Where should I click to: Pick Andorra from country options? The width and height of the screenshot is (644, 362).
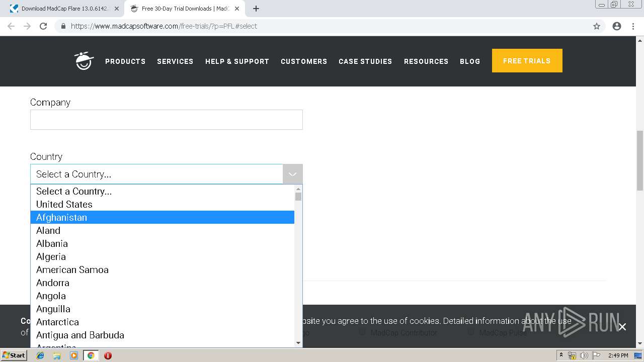[163, 283]
